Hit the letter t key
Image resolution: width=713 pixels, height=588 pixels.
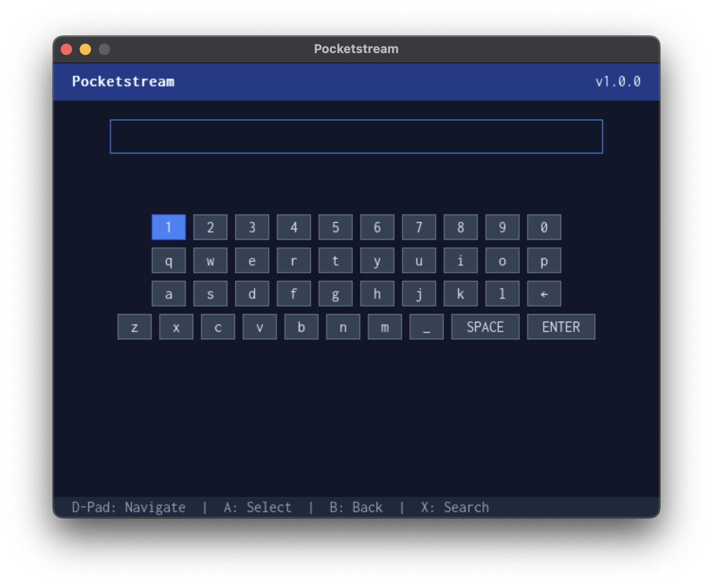335,260
